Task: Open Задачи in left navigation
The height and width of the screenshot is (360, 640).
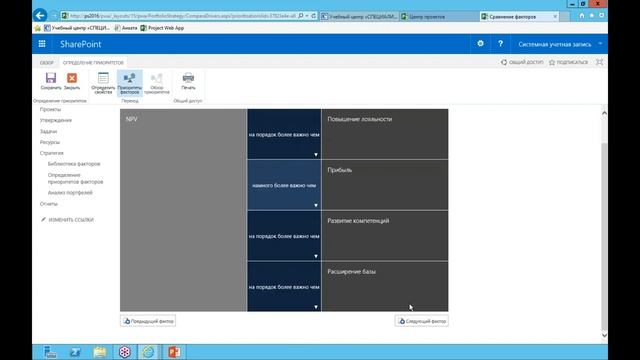Action: [48, 131]
